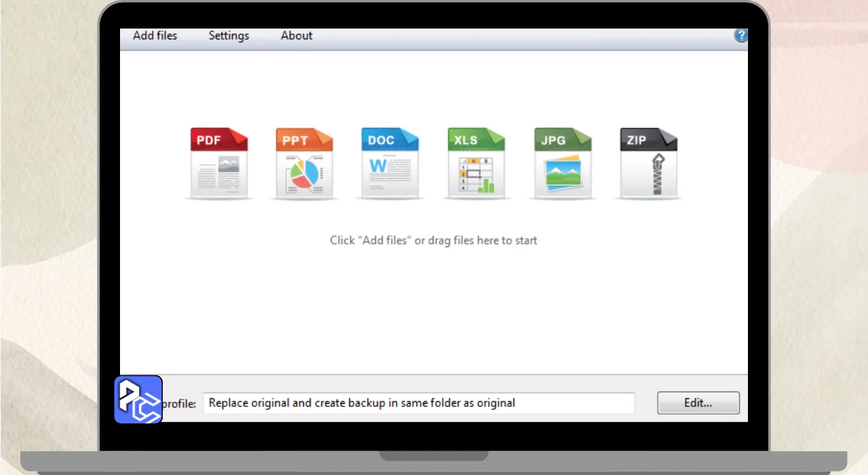Click the ZIP archive file icon

(x=649, y=163)
